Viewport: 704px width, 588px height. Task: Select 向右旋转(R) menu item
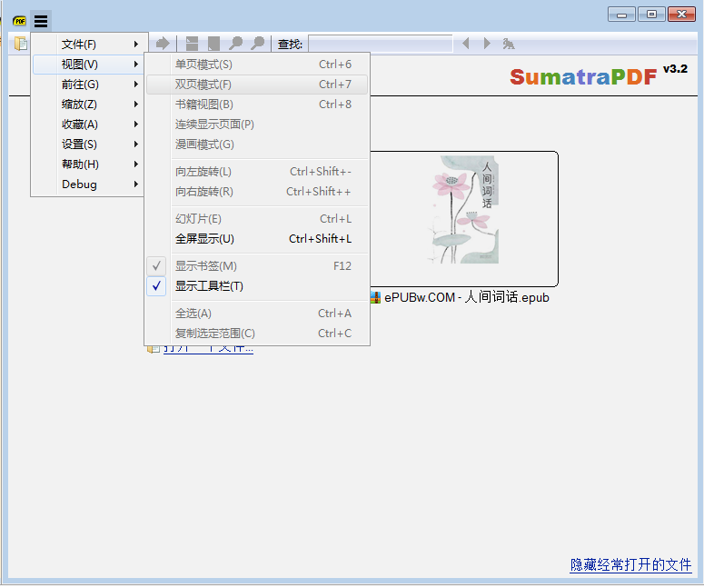(257, 192)
